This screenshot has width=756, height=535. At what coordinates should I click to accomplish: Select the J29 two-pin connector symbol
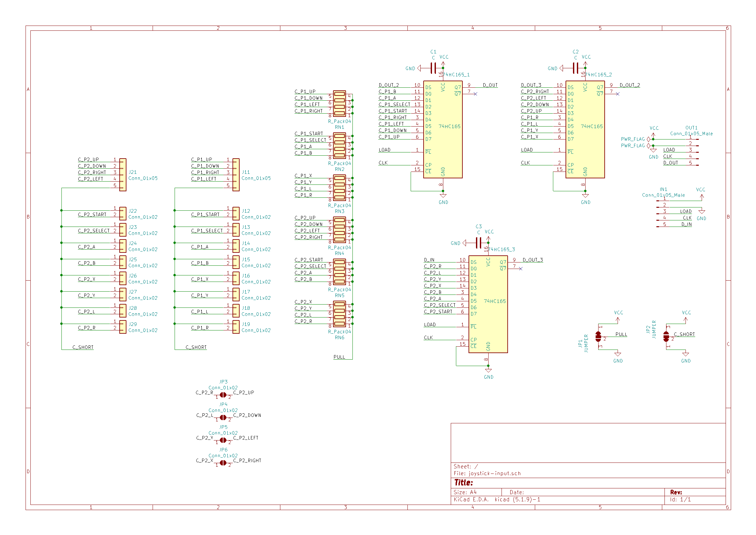point(123,327)
